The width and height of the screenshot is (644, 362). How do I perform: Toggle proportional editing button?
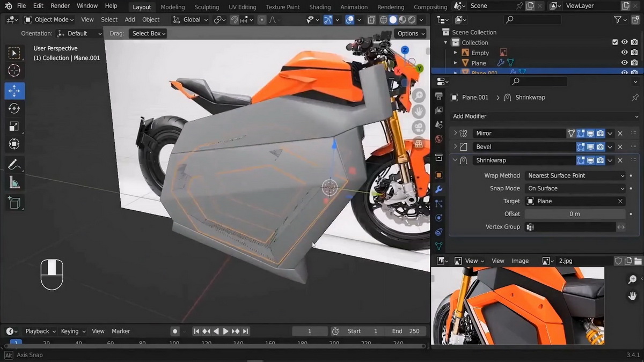click(x=261, y=19)
